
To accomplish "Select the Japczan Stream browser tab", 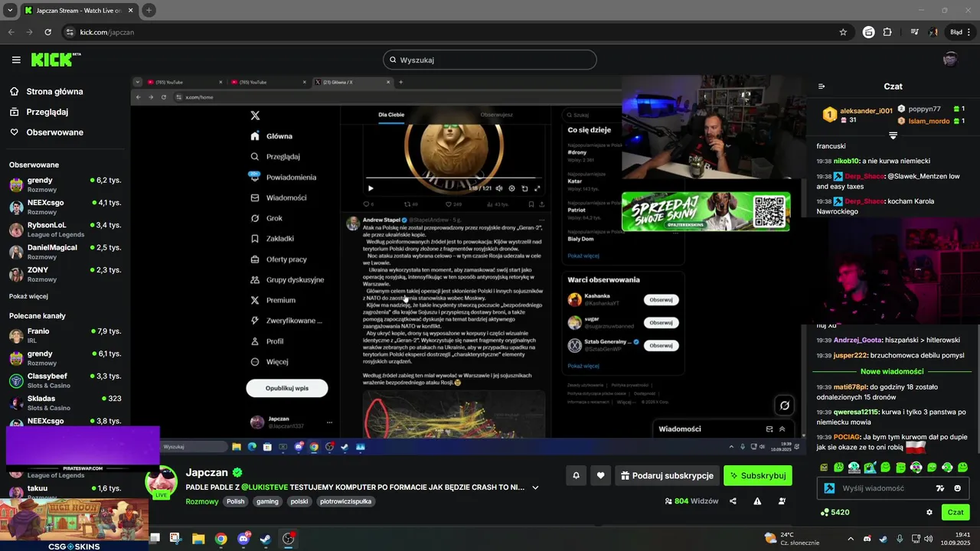I will [x=79, y=10].
